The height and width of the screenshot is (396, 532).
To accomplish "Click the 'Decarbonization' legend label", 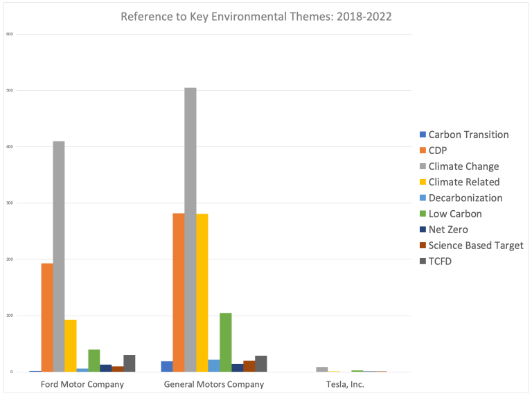I will pos(465,198).
